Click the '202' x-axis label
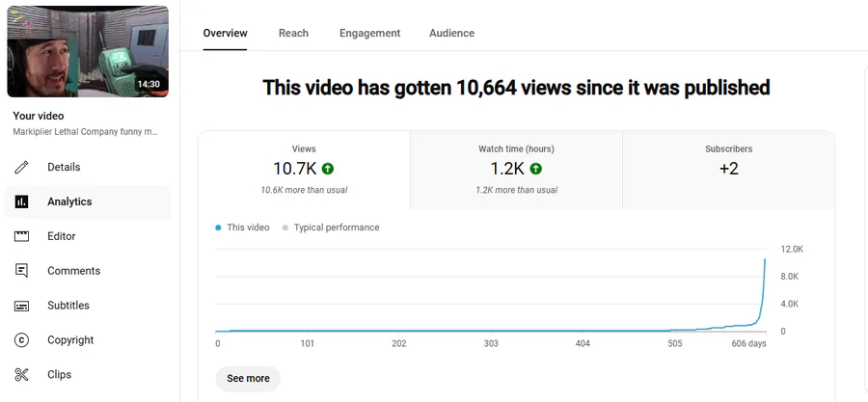868x402 pixels. point(399,343)
